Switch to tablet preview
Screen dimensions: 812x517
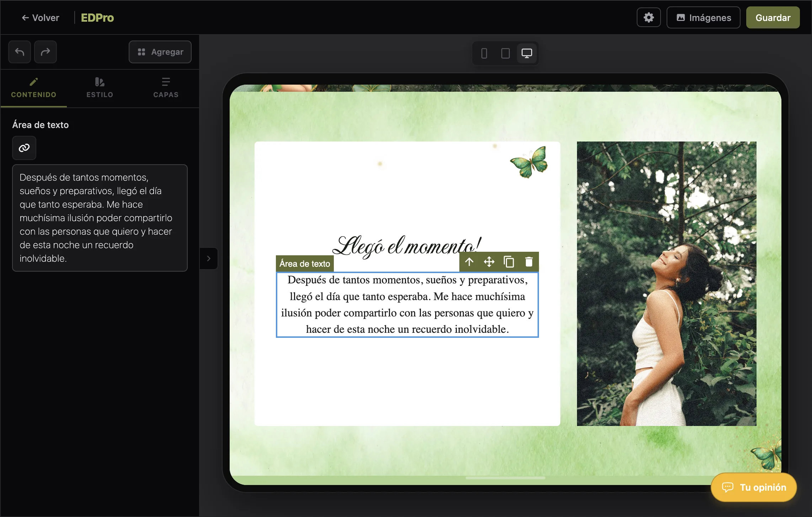point(505,53)
